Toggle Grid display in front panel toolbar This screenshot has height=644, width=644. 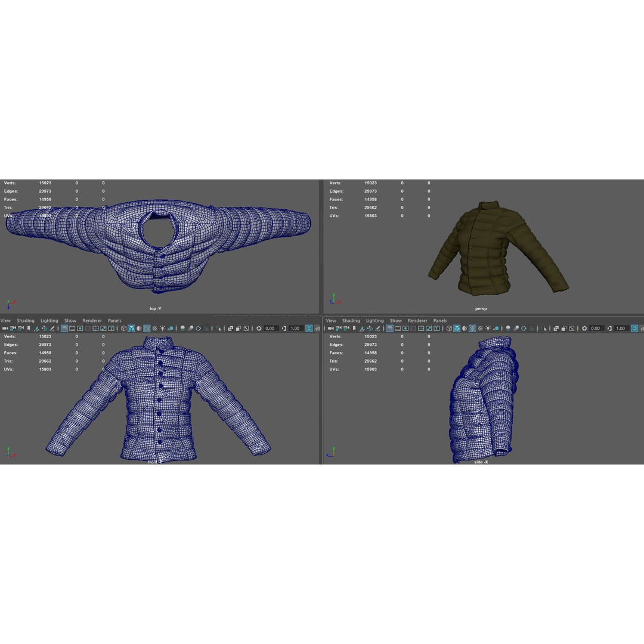pos(64,328)
